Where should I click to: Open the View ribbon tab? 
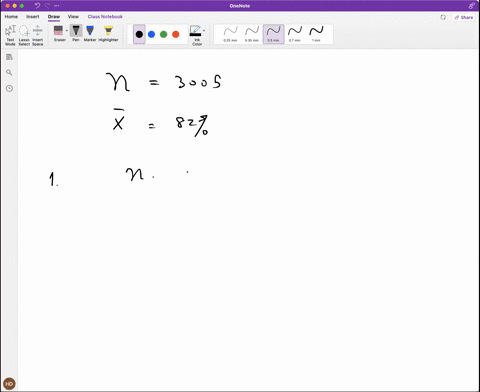pos(73,17)
